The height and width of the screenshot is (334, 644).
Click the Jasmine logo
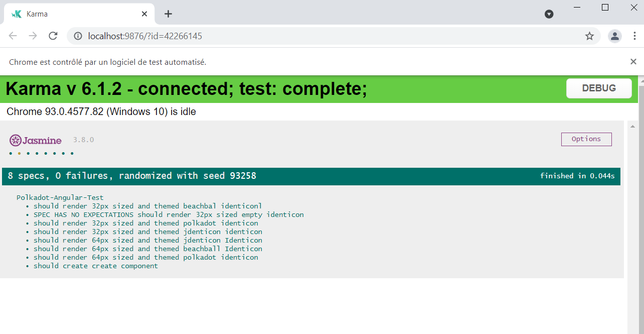pyautogui.click(x=36, y=141)
